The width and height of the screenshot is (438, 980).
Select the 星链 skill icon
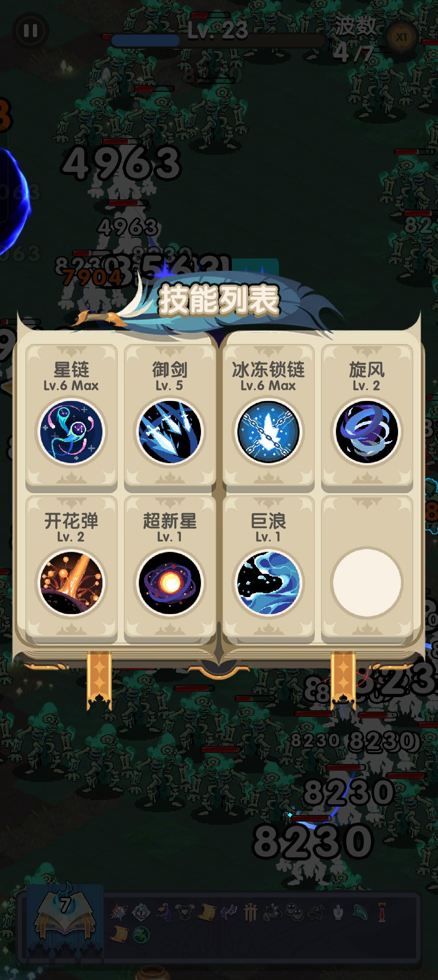coord(71,431)
